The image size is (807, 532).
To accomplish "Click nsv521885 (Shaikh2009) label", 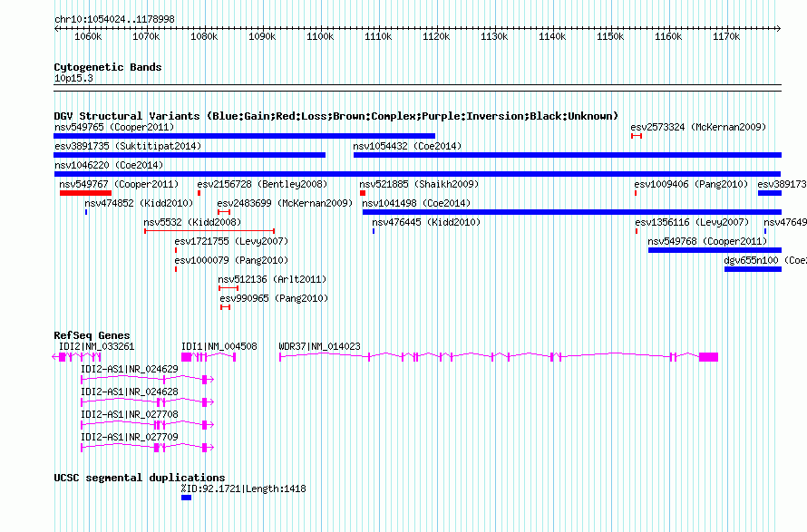I will [x=419, y=184].
